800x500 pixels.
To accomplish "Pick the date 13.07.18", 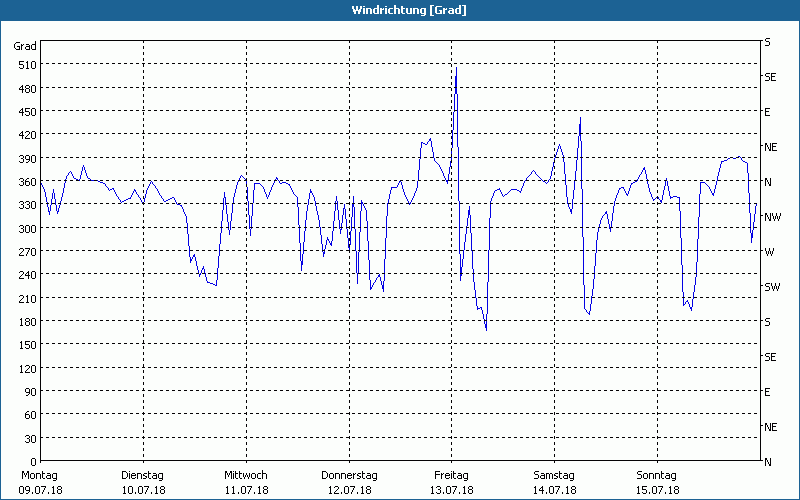I will point(452,490).
